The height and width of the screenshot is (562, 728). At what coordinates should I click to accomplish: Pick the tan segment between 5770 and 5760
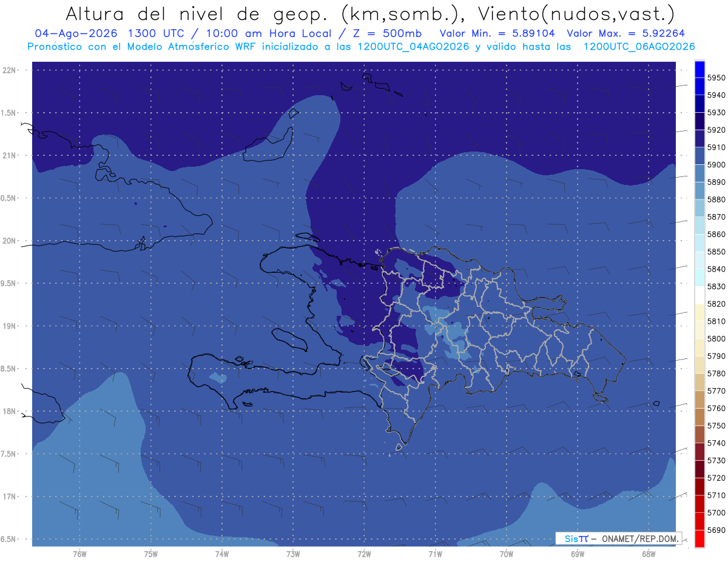(699, 400)
